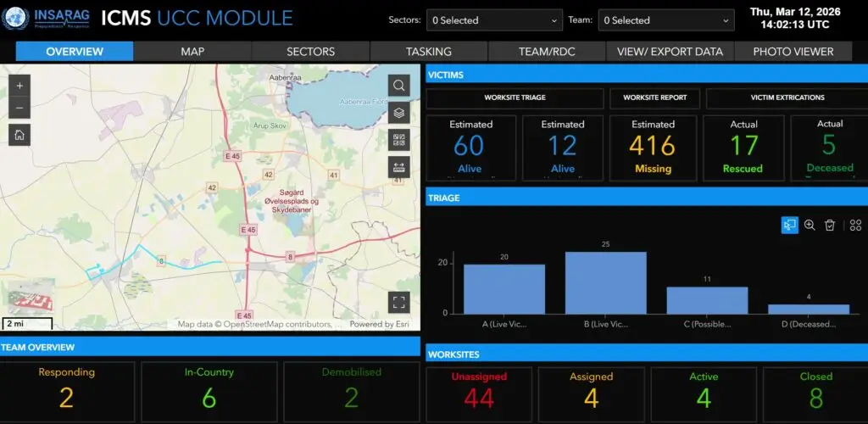Click the date and UTC time display

tap(794, 19)
